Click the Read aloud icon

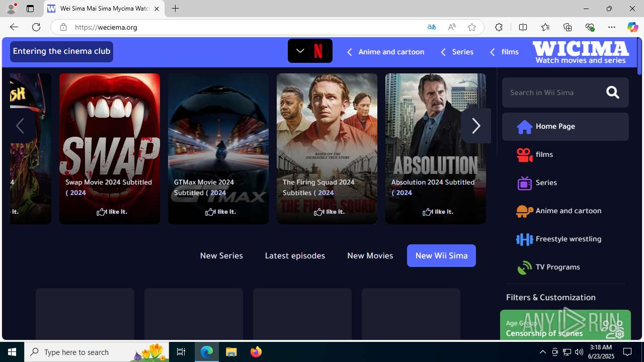452,27
